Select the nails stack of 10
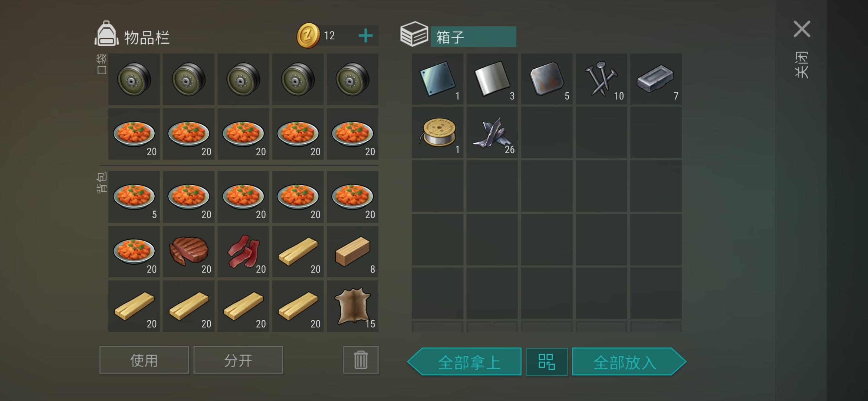The image size is (868, 401). tap(601, 79)
